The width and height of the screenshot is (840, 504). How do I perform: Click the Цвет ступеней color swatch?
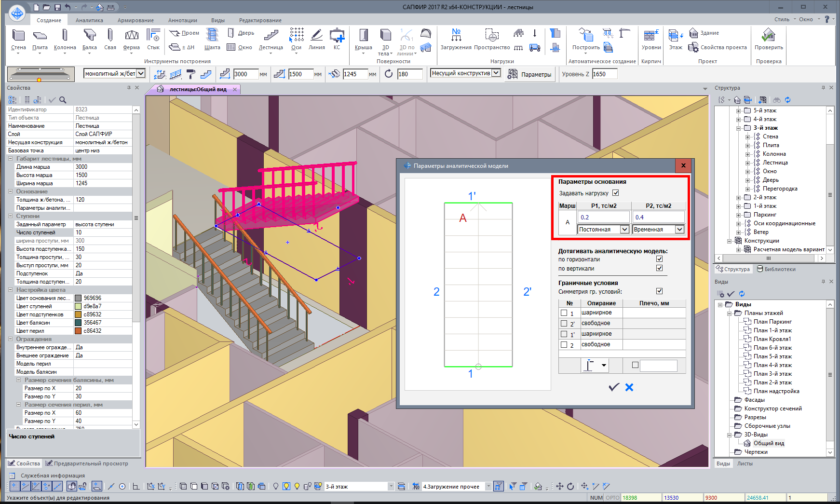(78, 306)
